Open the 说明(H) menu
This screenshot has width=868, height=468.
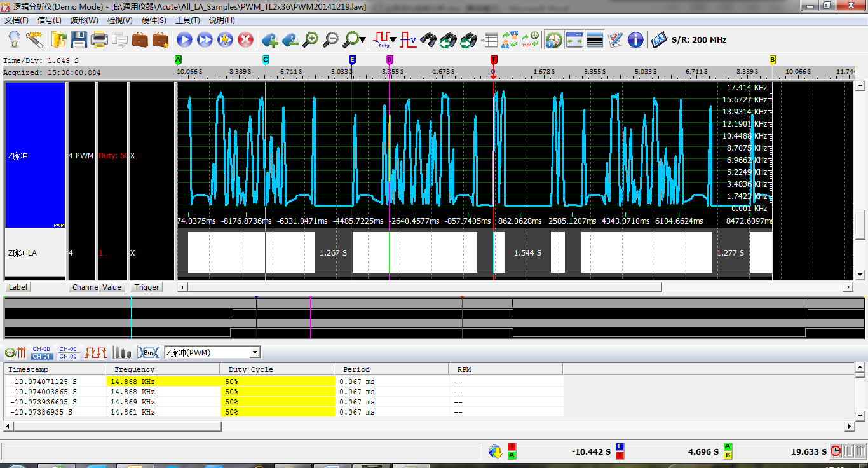tap(222, 20)
